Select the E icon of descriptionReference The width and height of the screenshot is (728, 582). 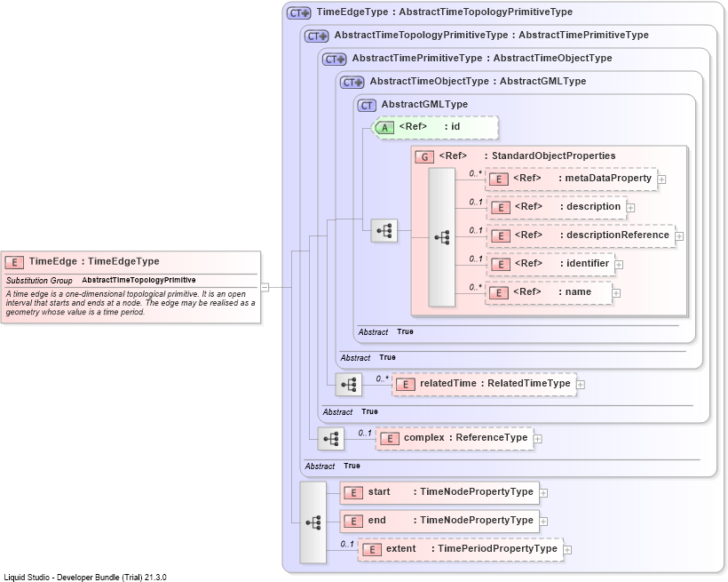coord(501,235)
